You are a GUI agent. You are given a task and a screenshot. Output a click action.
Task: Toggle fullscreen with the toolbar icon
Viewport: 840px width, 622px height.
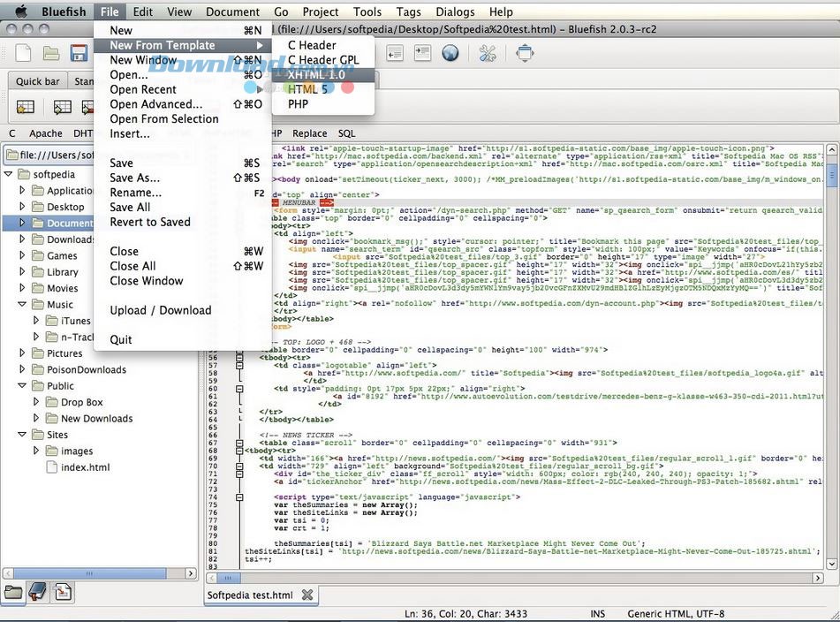tap(525, 54)
